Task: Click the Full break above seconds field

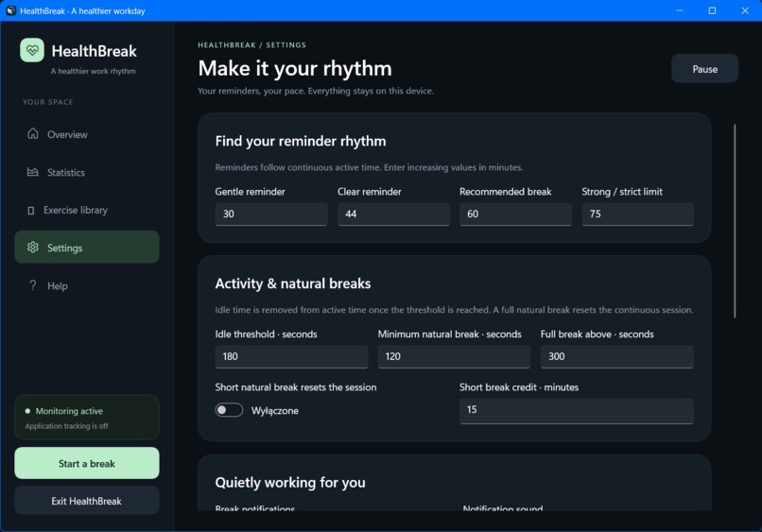Action: [x=617, y=356]
